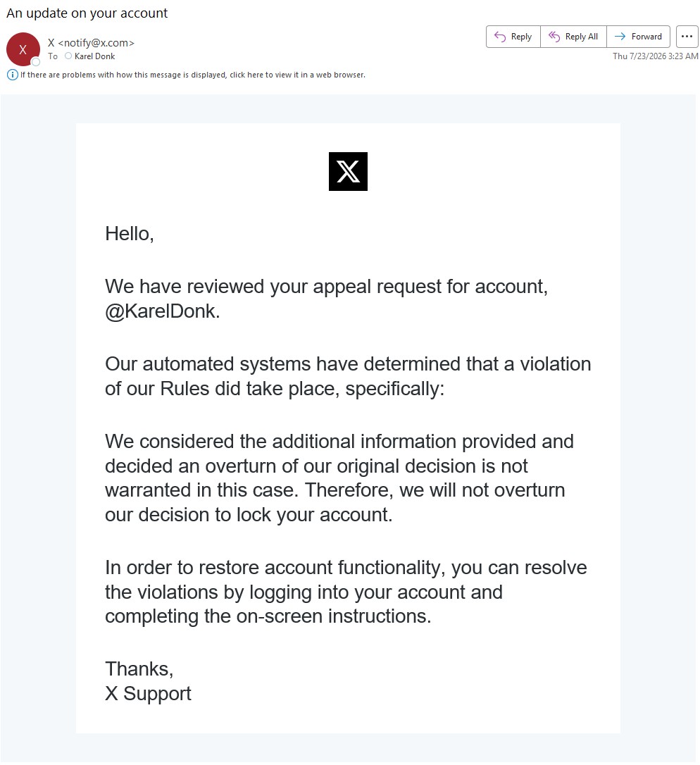This screenshot has height=765, width=700.
Task: Click the presence status dot on avatar
Action: 36,62
